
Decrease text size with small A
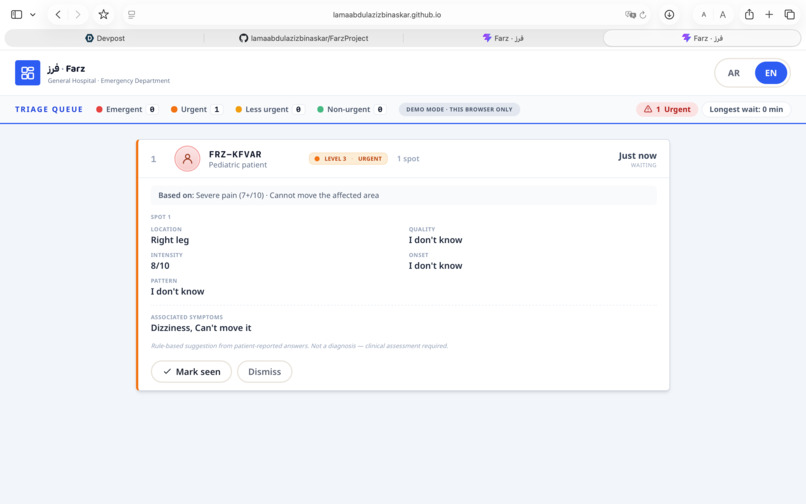point(704,15)
